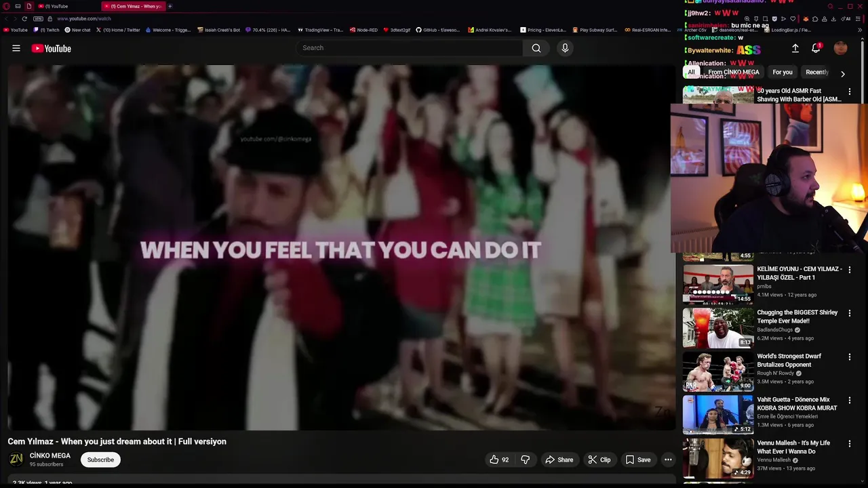Click the search magnifier button
Viewport: 868px width, 488px height.
[x=536, y=48]
